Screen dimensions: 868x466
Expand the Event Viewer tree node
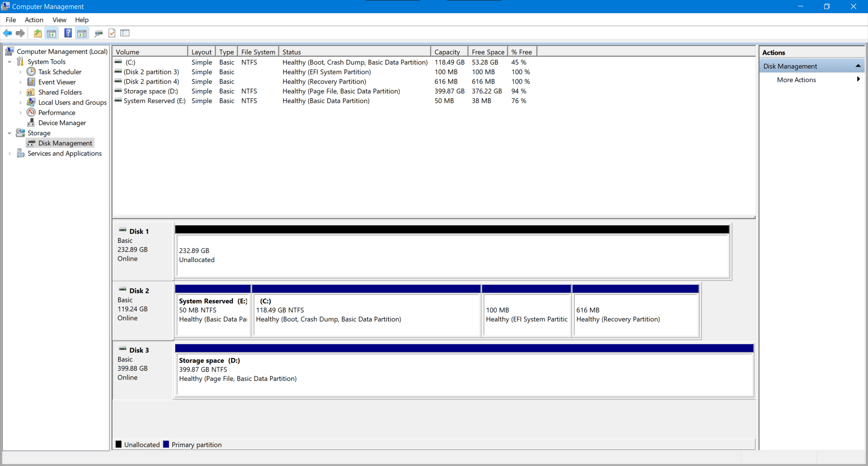[x=20, y=82]
